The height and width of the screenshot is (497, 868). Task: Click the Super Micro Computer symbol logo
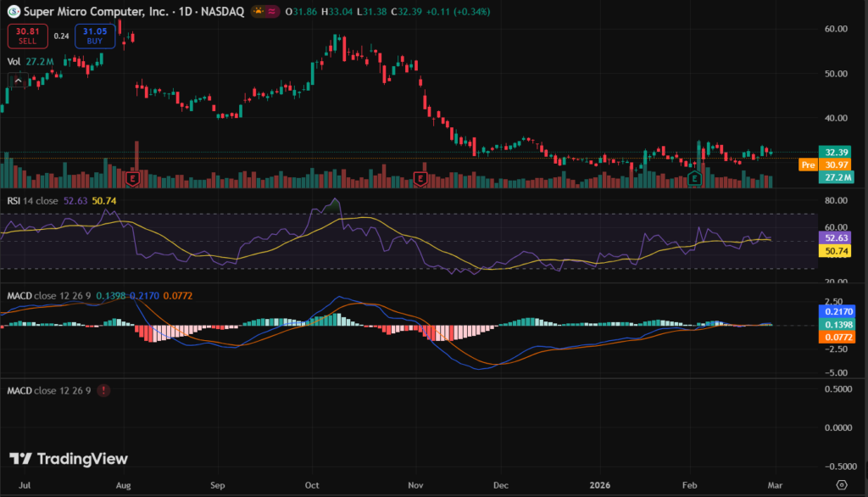(x=13, y=13)
